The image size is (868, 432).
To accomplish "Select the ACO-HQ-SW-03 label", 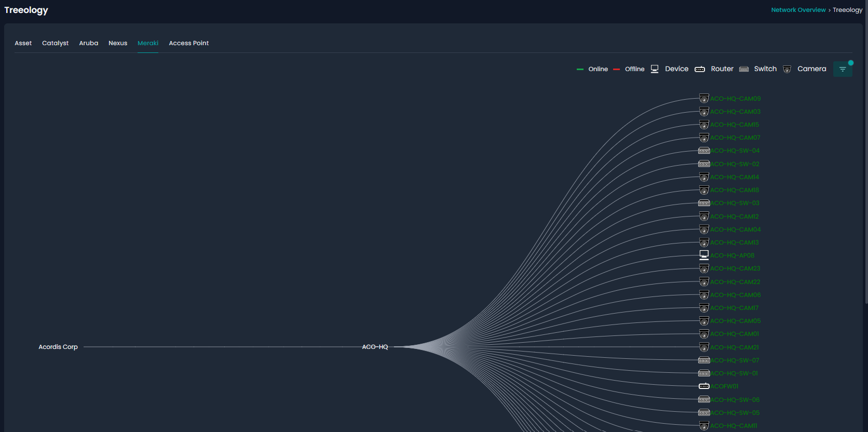I will click(735, 203).
